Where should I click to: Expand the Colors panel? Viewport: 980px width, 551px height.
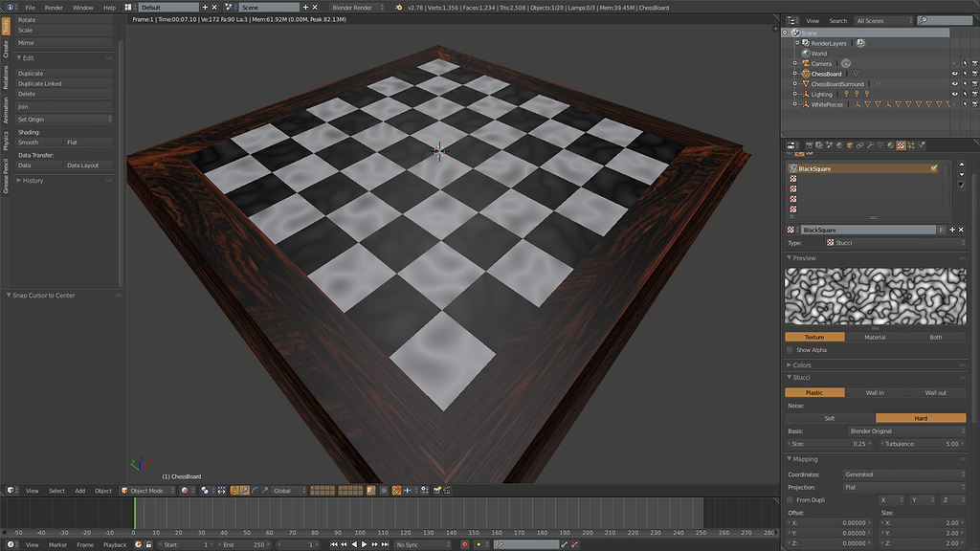pyautogui.click(x=802, y=364)
